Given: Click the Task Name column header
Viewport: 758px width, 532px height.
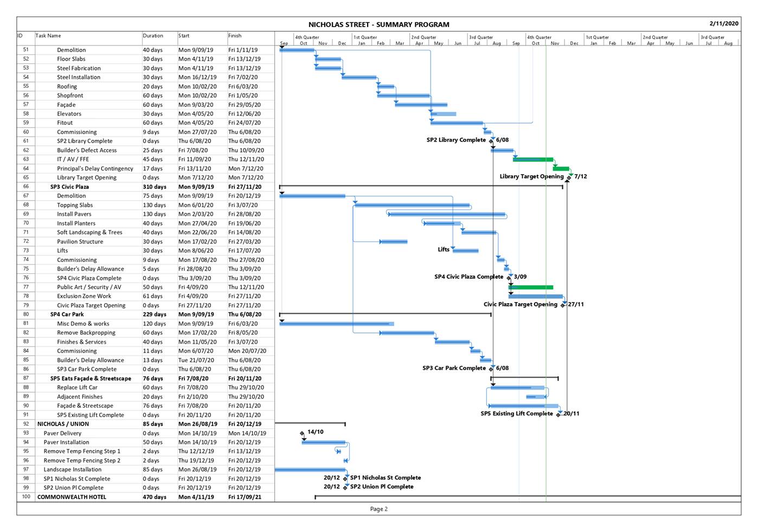Looking at the screenshot, I should pyautogui.click(x=48, y=36).
